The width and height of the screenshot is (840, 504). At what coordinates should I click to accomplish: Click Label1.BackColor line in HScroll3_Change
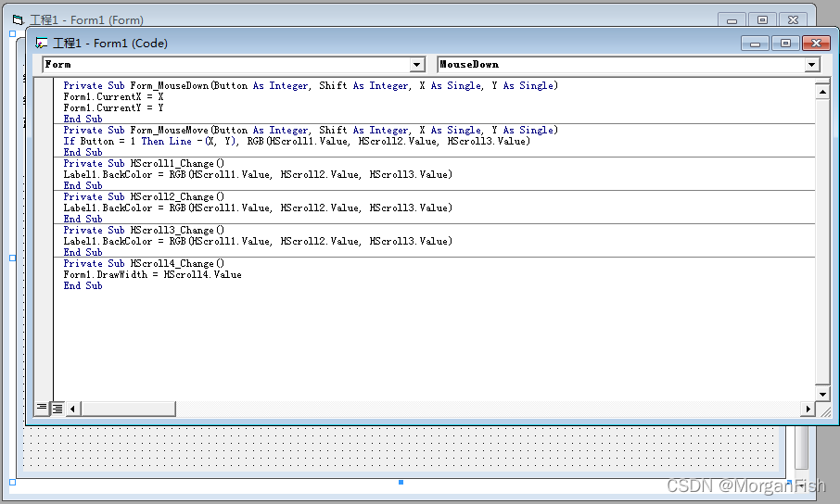pyautogui.click(x=258, y=242)
